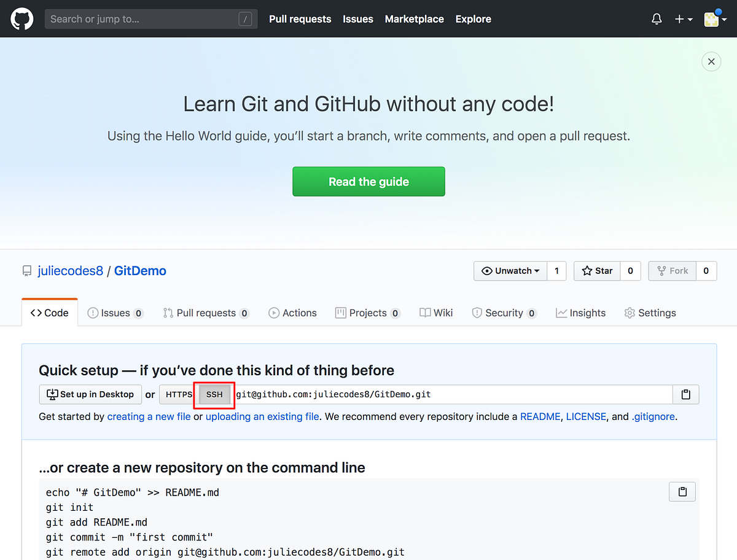Switch to the Actions tab
Viewport: 737px width, 560px height.
coord(293,313)
